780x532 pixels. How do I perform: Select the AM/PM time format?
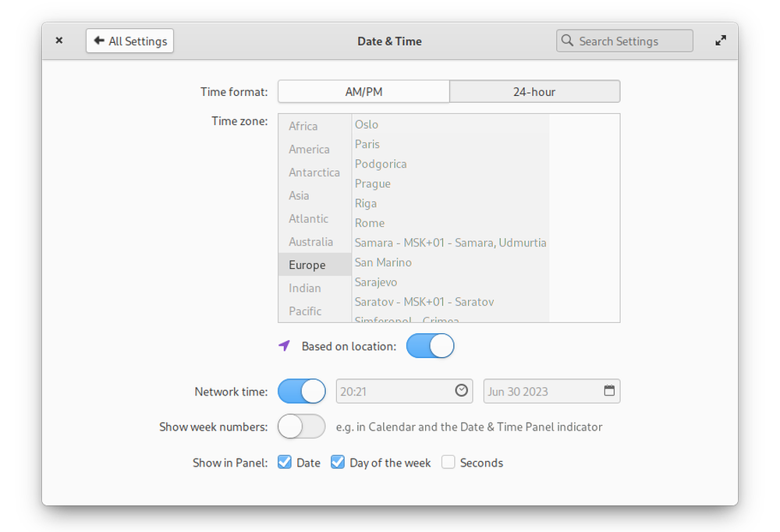point(363,91)
